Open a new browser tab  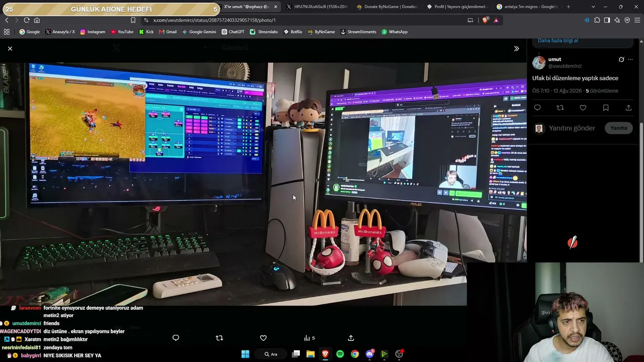569,7
